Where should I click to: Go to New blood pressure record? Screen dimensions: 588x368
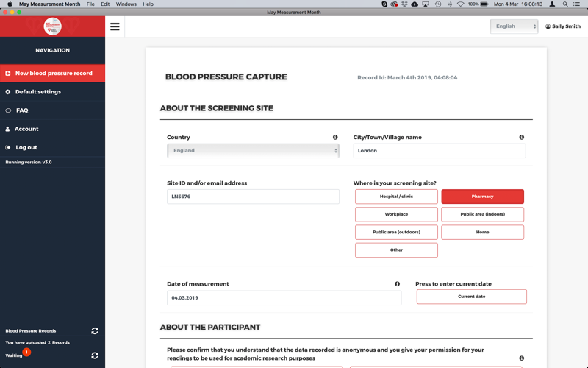pyautogui.click(x=52, y=73)
